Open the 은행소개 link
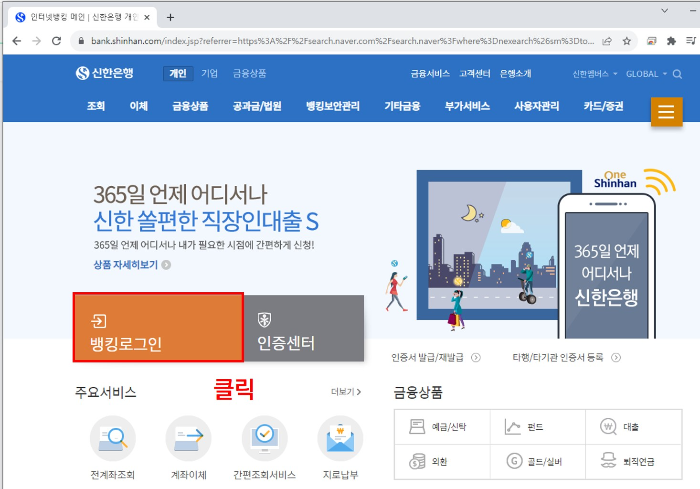The width and height of the screenshot is (700, 489). pos(516,74)
